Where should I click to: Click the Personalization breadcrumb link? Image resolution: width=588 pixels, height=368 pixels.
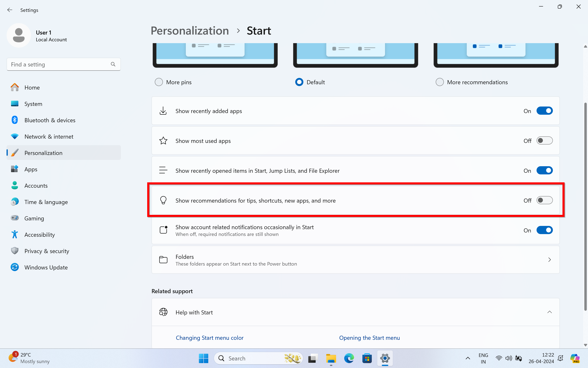point(190,31)
